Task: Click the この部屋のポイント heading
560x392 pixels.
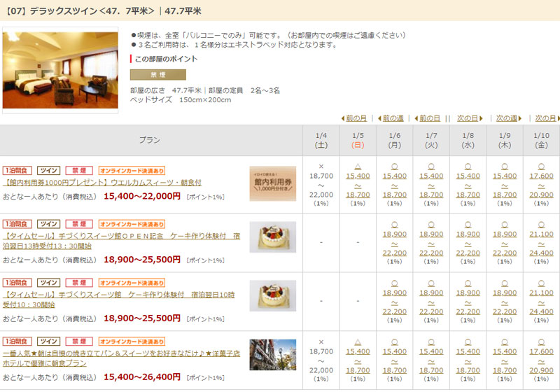Action: coord(166,59)
